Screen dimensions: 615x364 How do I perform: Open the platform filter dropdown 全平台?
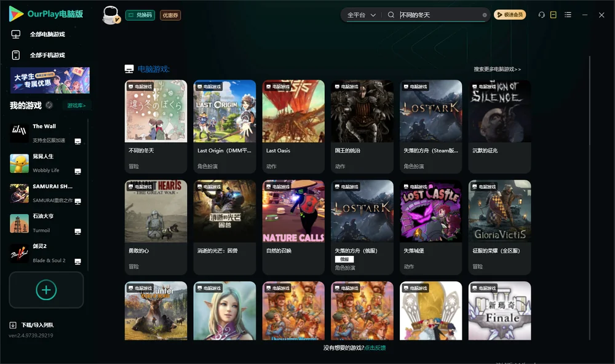[361, 15]
